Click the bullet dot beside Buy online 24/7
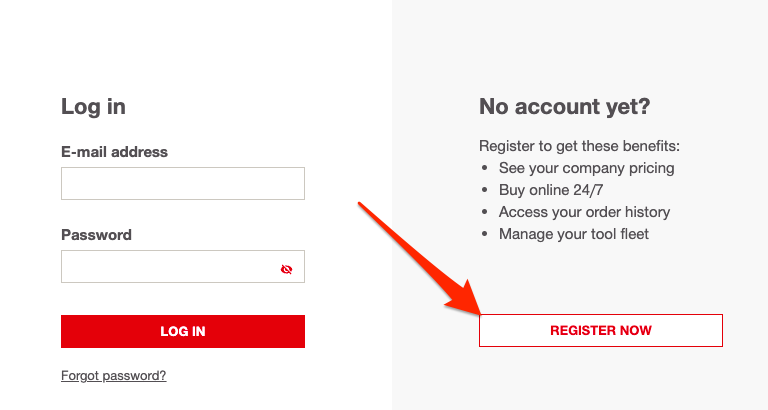The height and width of the screenshot is (410, 768). tap(484, 190)
